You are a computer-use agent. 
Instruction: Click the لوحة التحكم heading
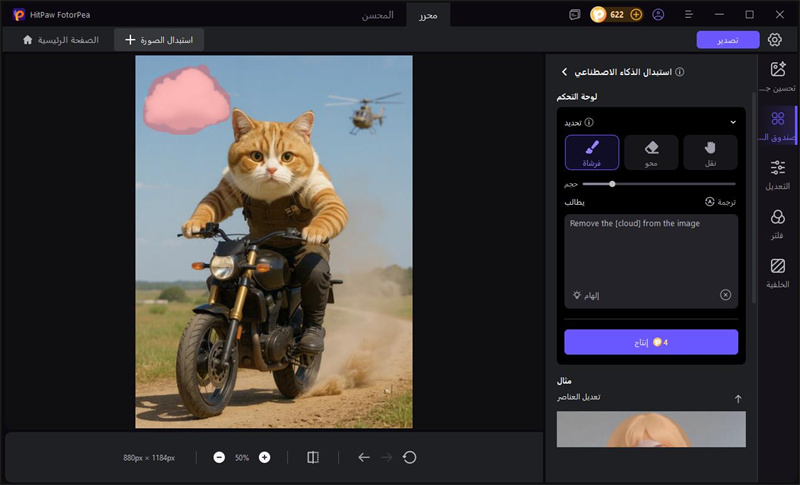pyautogui.click(x=577, y=96)
